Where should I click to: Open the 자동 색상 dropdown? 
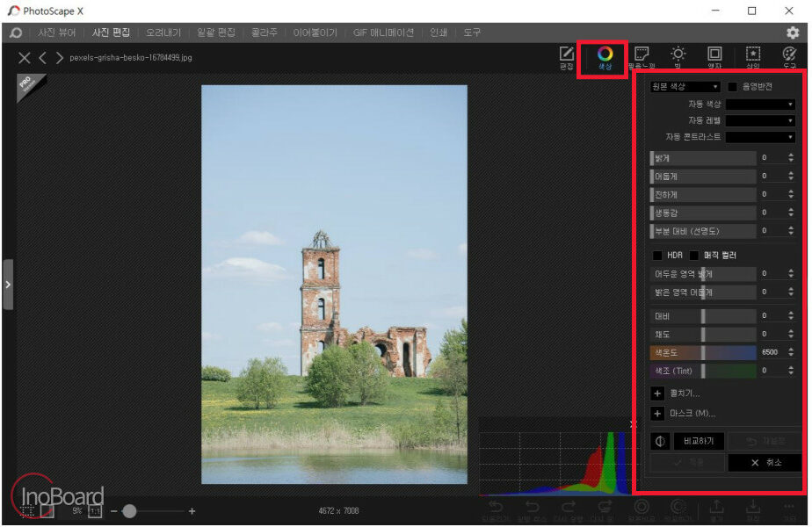coord(759,105)
